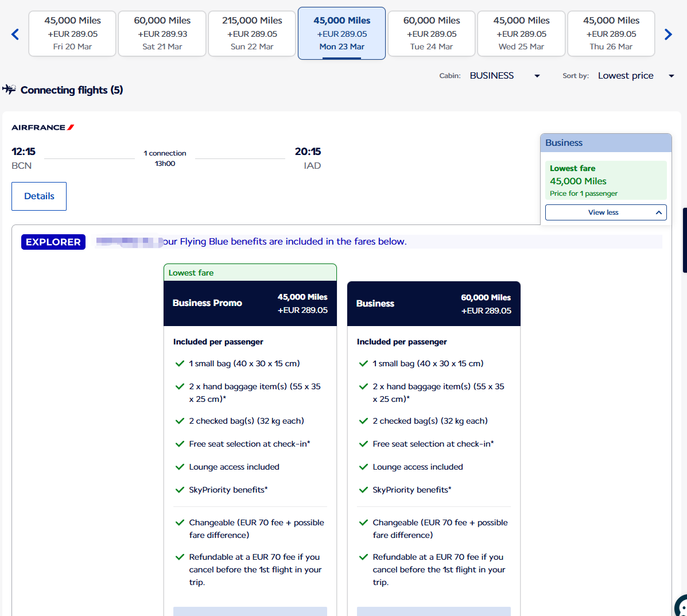Select the Business 60,000 Miles fare header
Screen dimensions: 687x616
(433, 304)
